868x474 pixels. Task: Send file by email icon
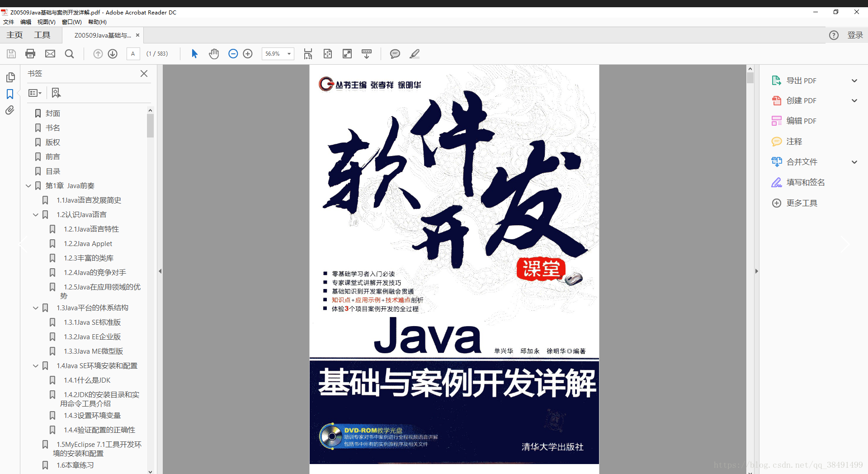pos(50,54)
